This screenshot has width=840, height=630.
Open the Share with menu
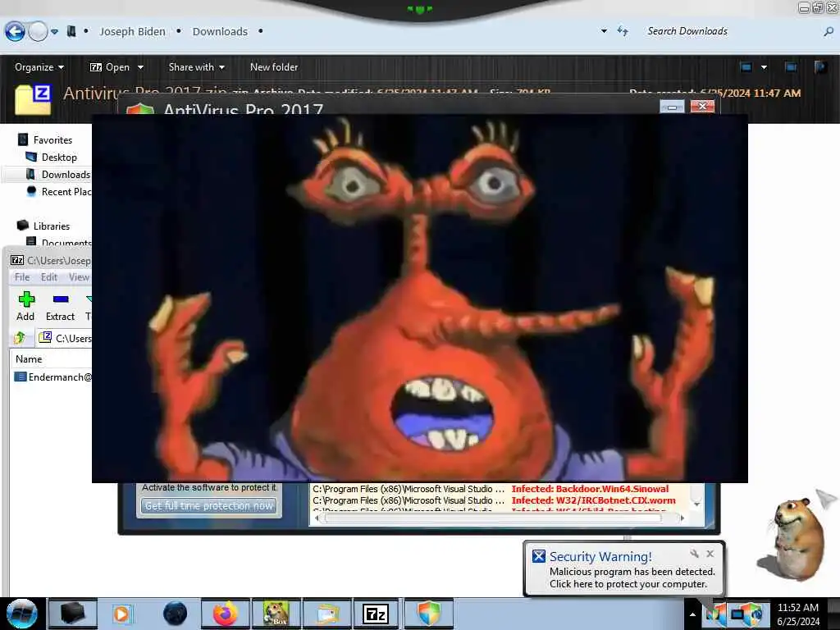pos(196,67)
